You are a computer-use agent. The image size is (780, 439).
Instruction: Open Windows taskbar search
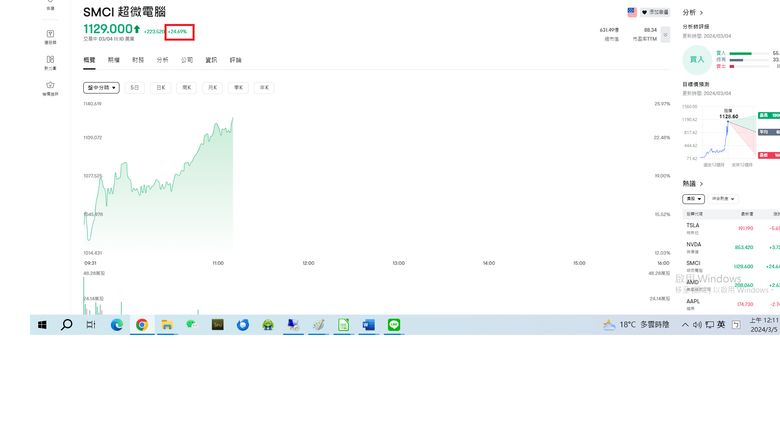(66, 325)
